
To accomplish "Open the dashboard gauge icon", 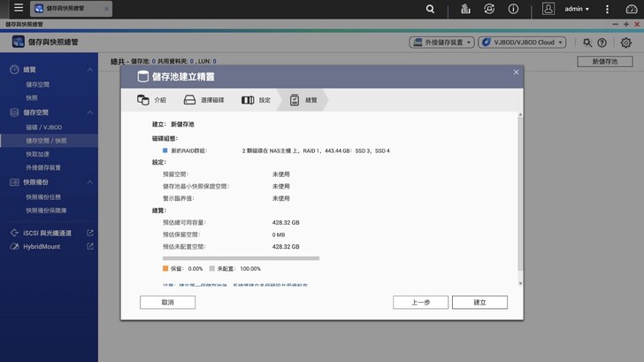I will click(x=631, y=9).
